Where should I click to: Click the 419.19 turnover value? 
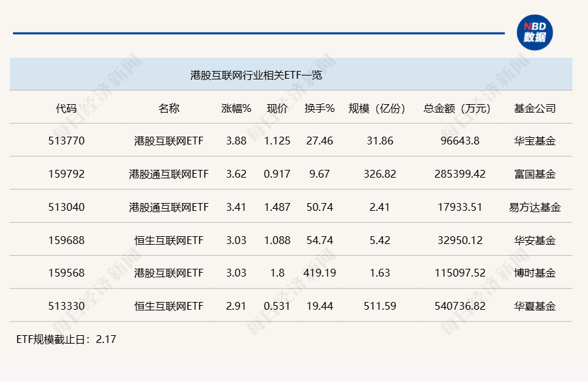[319, 273]
